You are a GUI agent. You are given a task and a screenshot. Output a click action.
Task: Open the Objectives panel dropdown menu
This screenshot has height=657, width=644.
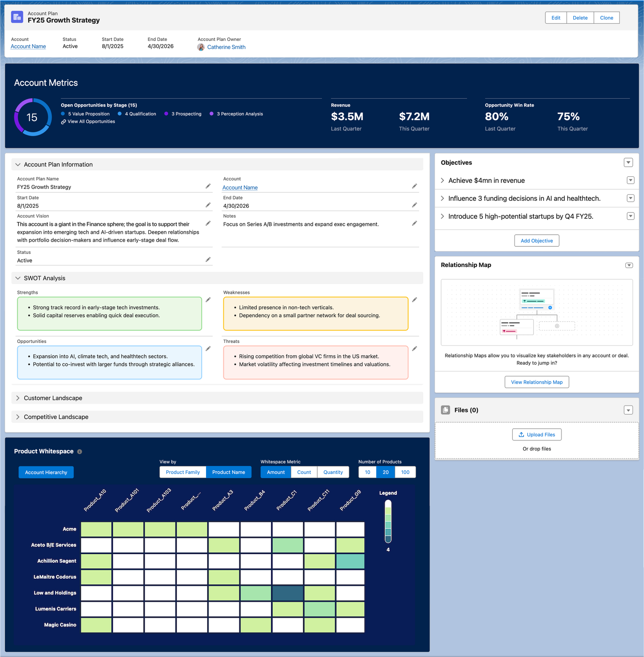(x=628, y=163)
